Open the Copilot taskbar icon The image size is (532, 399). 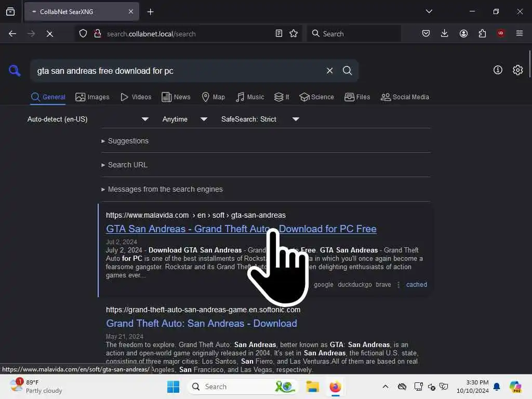(x=515, y=387)
